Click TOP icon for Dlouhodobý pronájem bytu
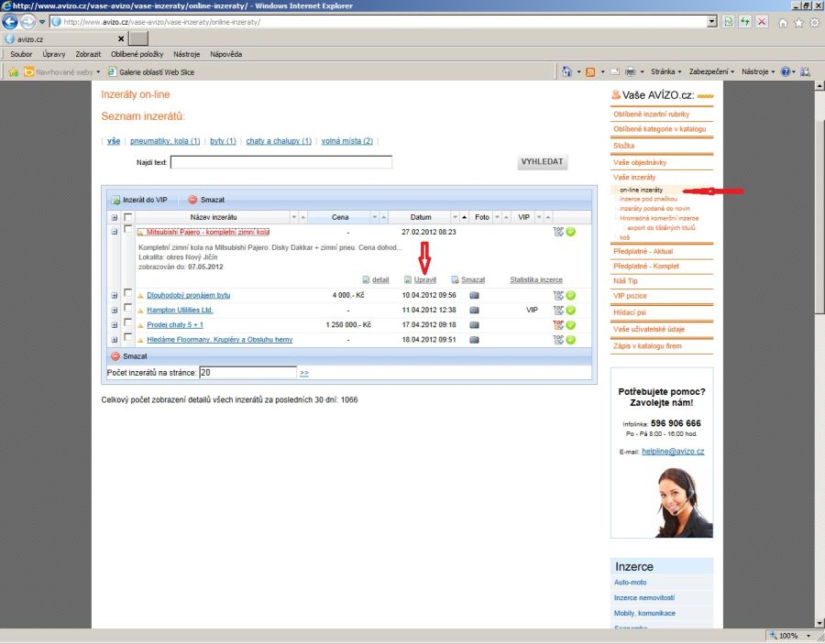825x644 pixels. click(558, 296)
